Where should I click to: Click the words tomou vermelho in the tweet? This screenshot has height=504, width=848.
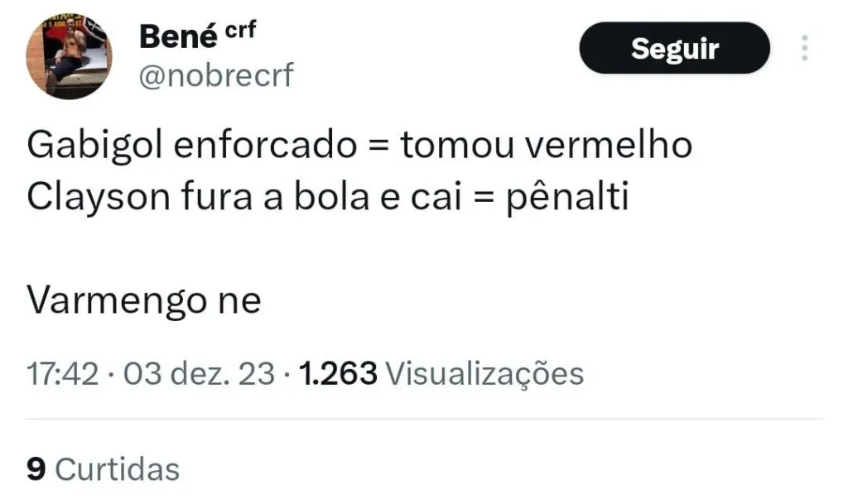547,146
